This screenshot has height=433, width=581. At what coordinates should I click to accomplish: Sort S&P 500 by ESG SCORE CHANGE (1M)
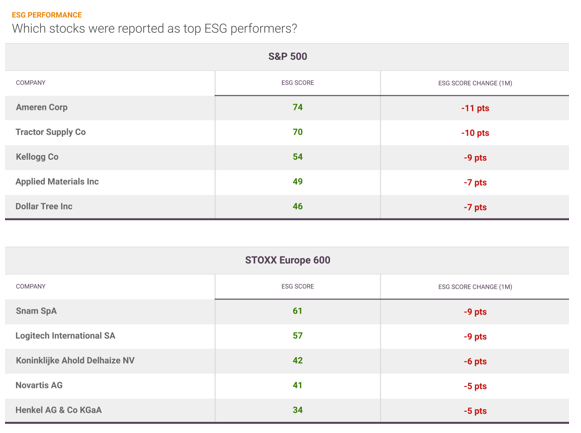coord(475,83)
